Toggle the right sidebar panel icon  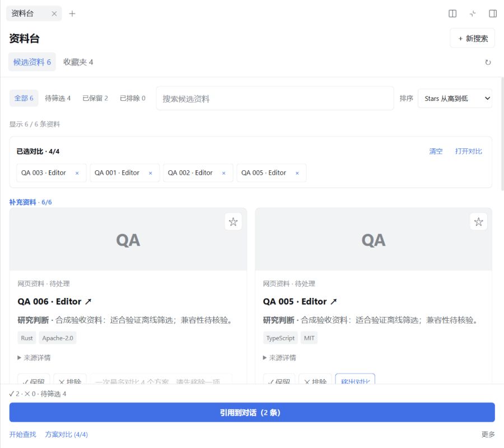(492, 13)
